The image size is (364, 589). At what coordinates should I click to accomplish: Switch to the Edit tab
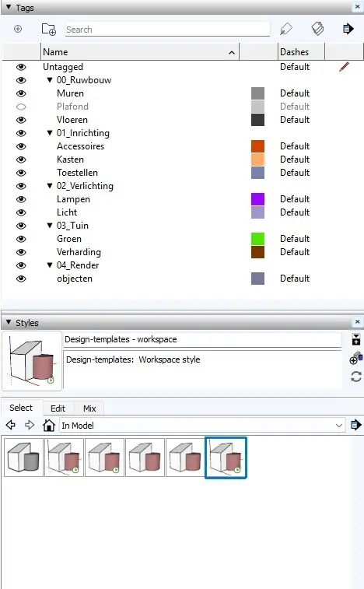58,408
